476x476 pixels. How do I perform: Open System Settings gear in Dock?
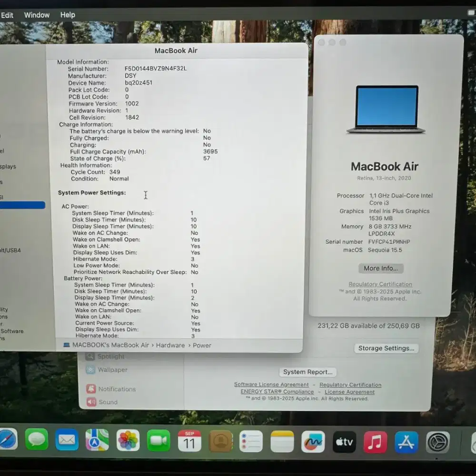(438, 443)
